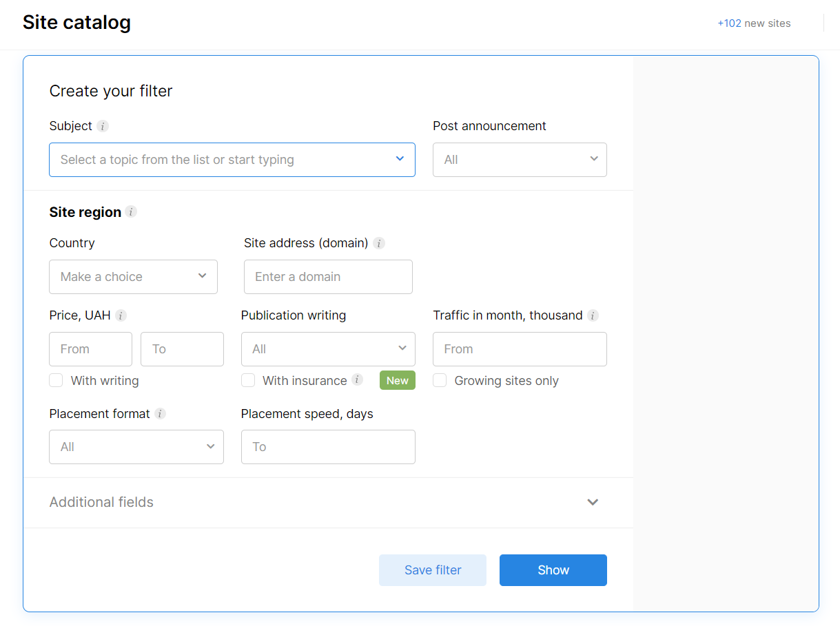Click the info icon next to Price, UAH
Image resolution: width=840 pixels, height=626 pixels.
(x=122, y=315)
